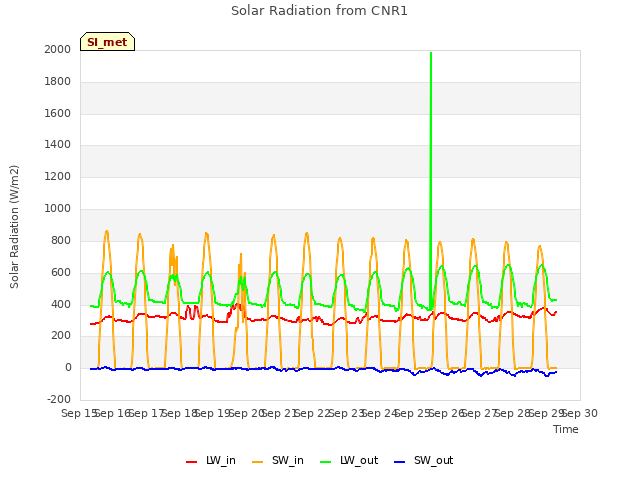Viewport: 640px width, 480px height.
Task: Toggle the SW_in series in legend
Action: coord(278,461)
